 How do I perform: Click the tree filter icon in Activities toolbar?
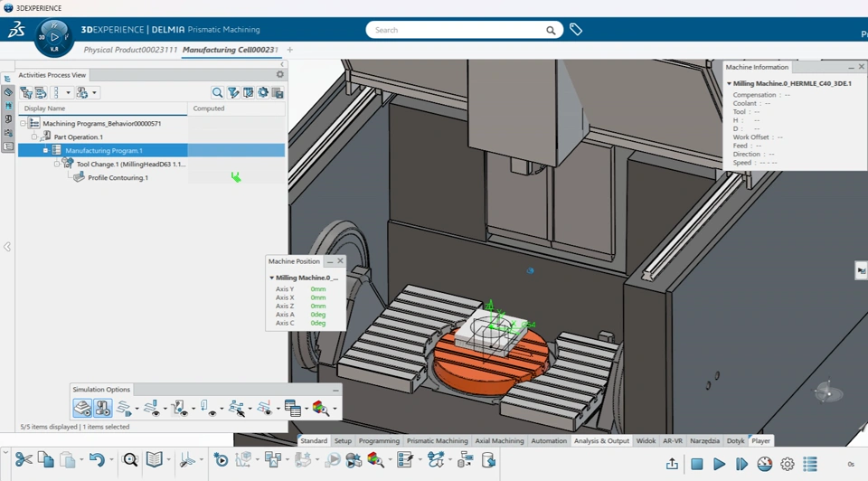26,93
